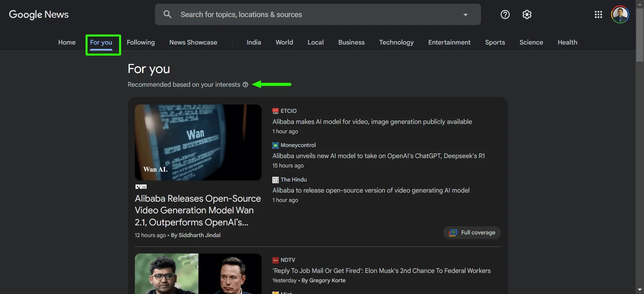The width and height of the screenshot is (644, 294).
Task: Click The Hindu source name
Action: (x=293, y=180)
